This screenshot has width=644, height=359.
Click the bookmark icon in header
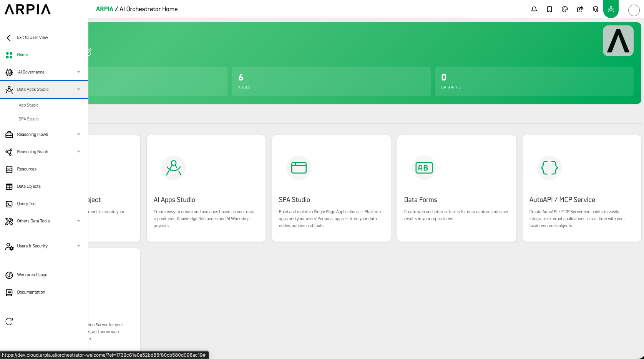pyautogui.click(x=549, y=9)
